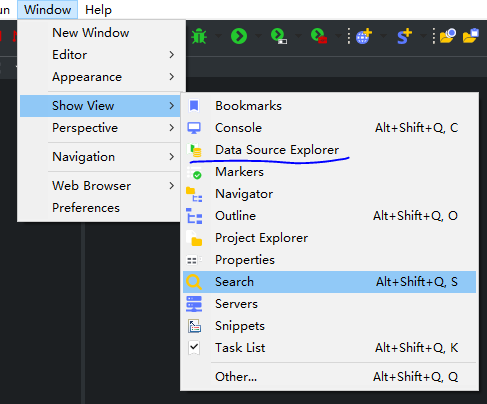
Task: Click the Navigator folder tree icon
Action: 194,194
